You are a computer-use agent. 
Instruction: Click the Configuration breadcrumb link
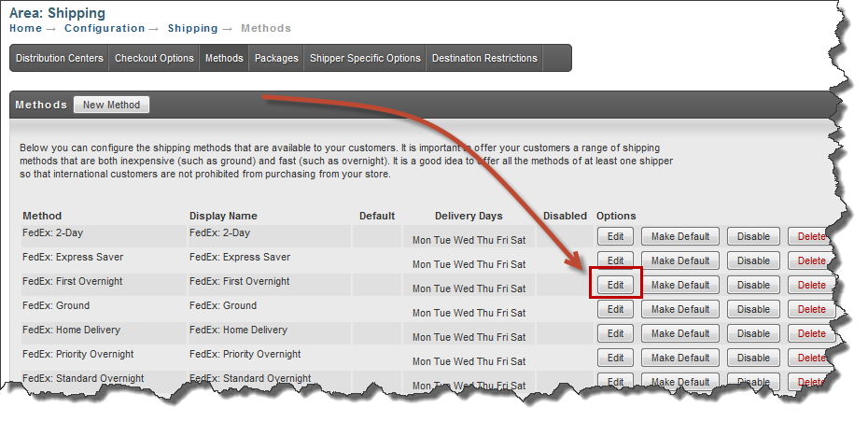(105, 28)
